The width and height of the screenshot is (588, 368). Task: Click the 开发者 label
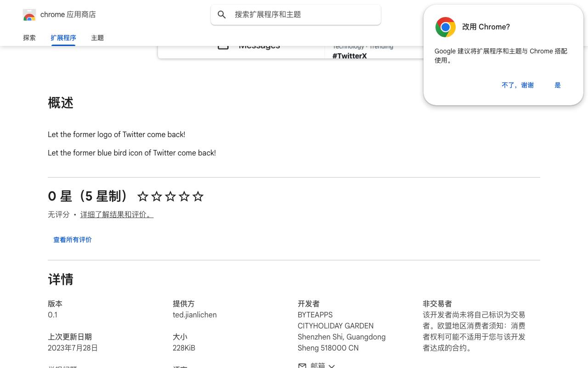309,304
